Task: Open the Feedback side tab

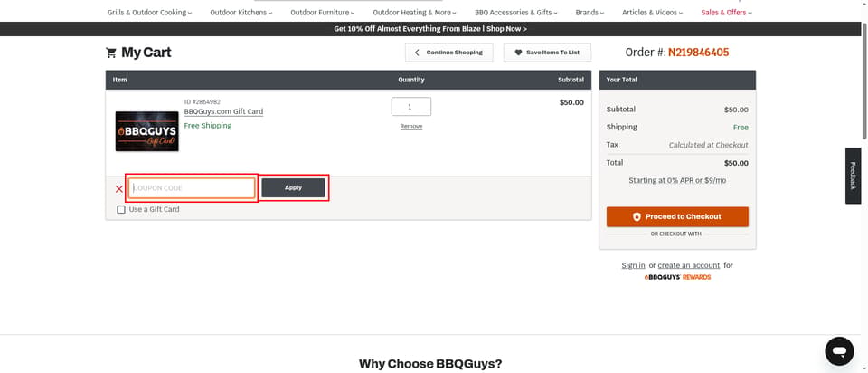Action: [x=853, y=176]
